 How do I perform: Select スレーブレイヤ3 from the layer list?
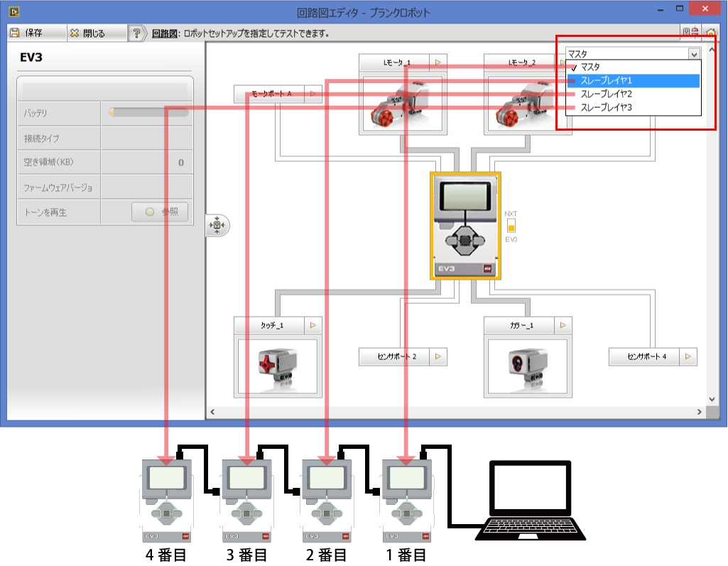(633, 108)
